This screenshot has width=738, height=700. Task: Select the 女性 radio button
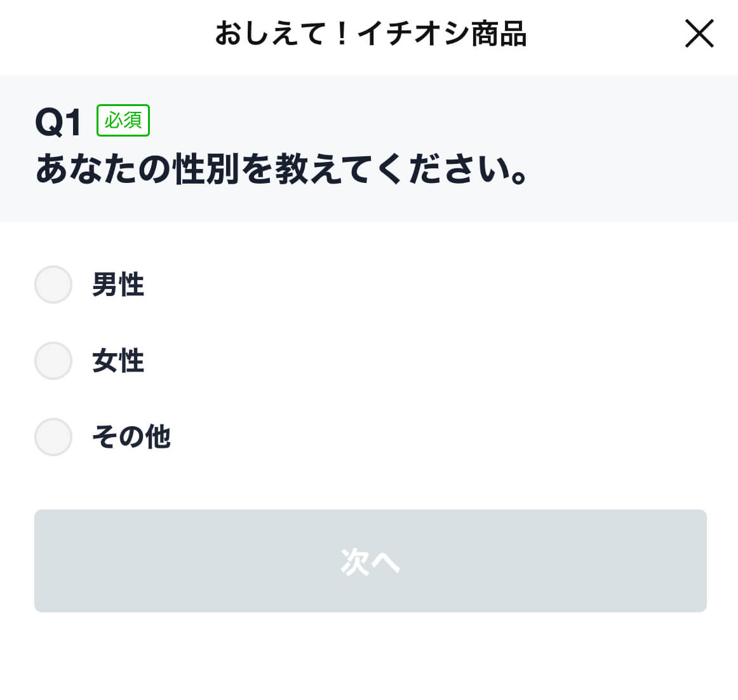[53, 361]
